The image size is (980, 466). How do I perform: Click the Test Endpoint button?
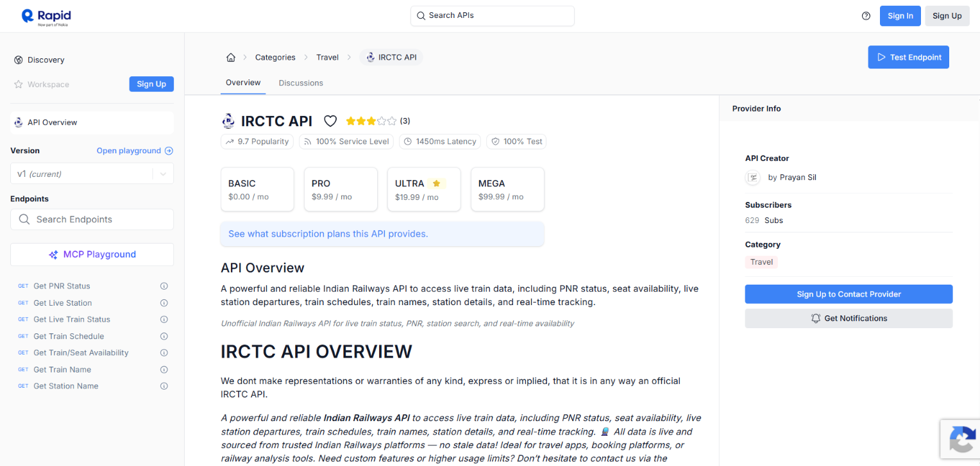tap(909, 57)
